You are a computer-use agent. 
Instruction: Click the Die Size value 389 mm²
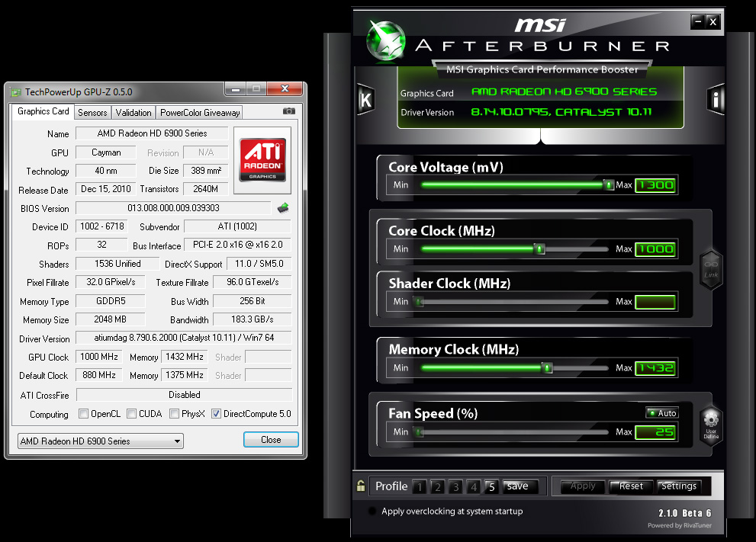(206, 171)
